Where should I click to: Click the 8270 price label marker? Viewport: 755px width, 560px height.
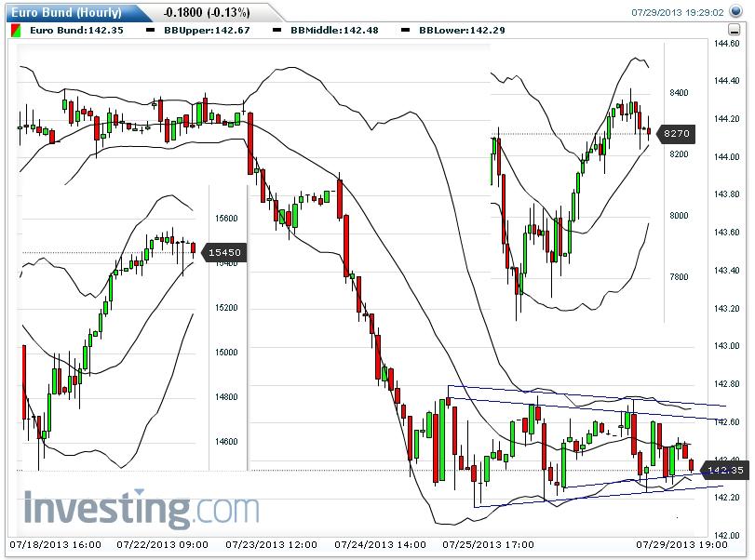[675, 134]
